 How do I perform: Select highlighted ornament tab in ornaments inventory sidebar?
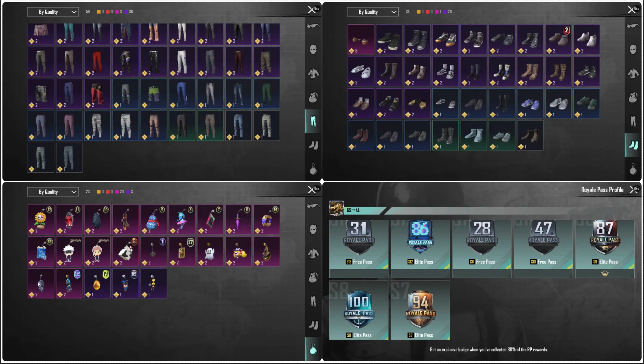(313, 349)
